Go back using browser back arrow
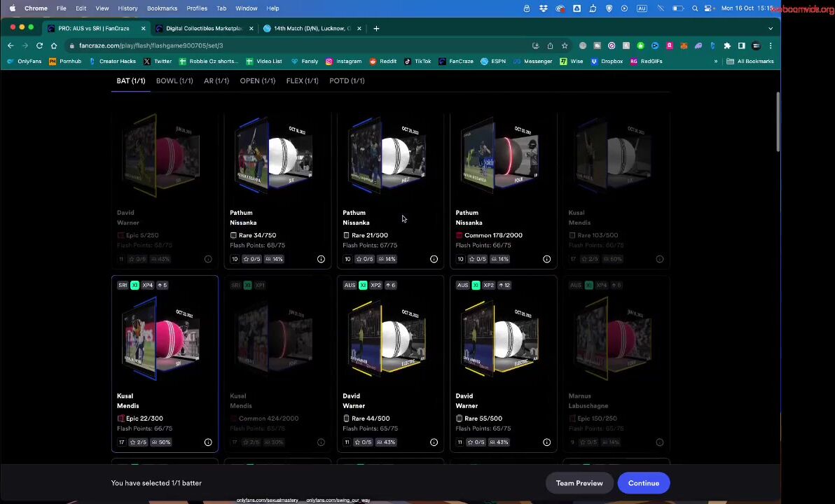The width and height of the screenshot is (835, 504). tap(11, 45)
